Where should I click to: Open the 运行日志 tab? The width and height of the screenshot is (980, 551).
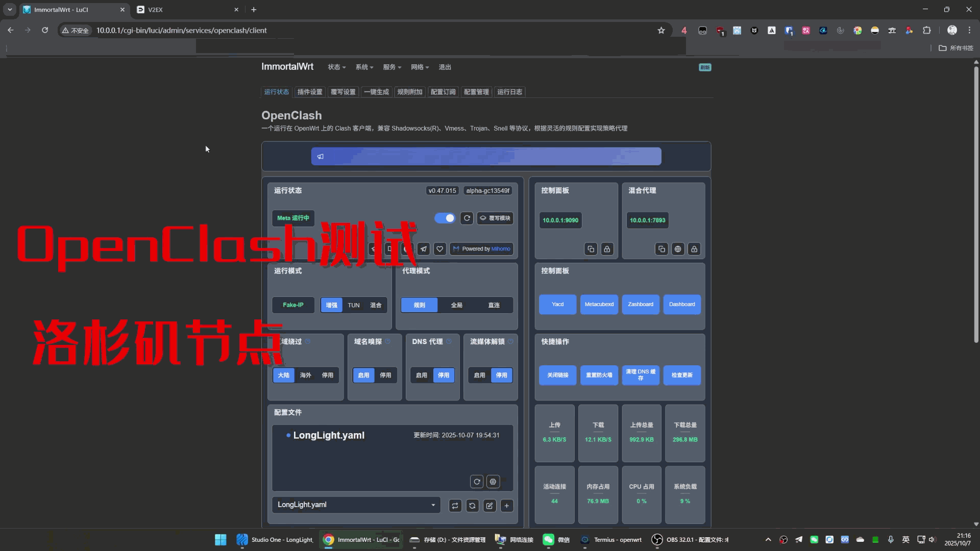tap(510, 92)
